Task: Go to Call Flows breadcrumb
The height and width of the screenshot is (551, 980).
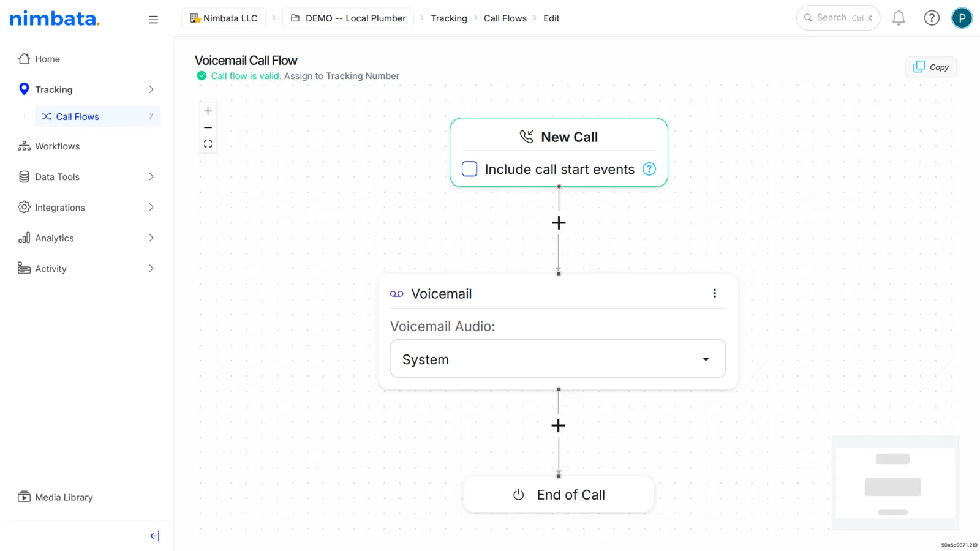Action: pos(505,18)
